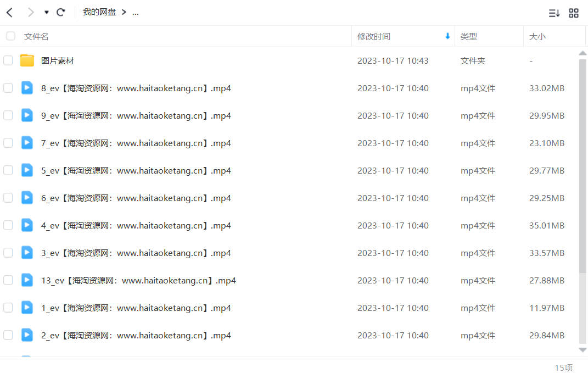
Task: Click the 文件夹 type cell
Action: pyautogui.click(x=473, y=61)
